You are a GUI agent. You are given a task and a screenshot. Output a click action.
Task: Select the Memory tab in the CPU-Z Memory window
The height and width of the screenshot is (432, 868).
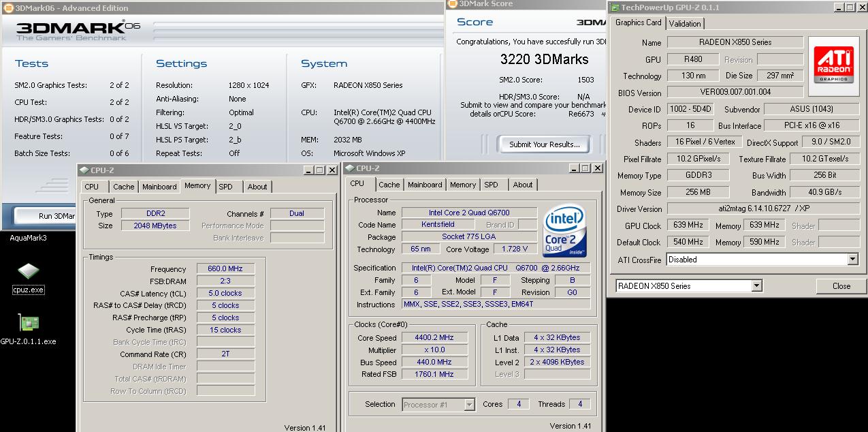coord(197,185)
